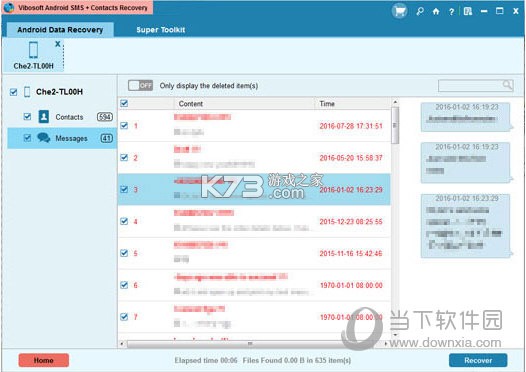526x372 pixels.
Task: Click the vertical scrollbar thumb
Action: [395, 125]
